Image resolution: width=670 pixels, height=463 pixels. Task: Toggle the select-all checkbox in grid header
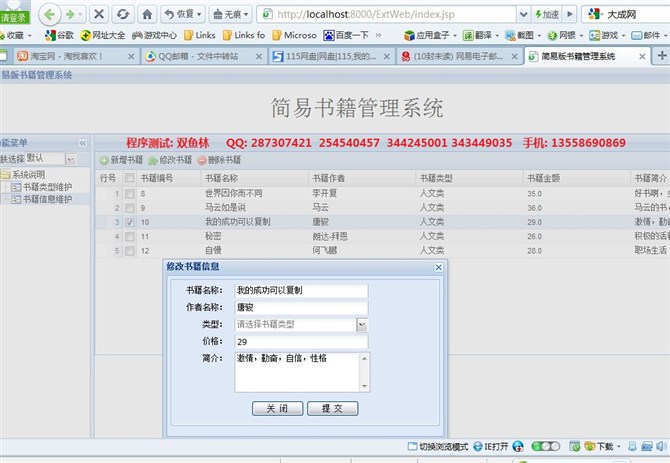click(129, 178)
